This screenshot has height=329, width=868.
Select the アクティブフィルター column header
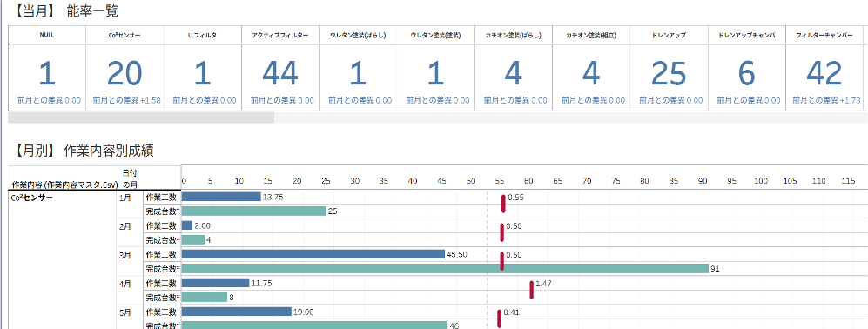(x=280, y=34)
